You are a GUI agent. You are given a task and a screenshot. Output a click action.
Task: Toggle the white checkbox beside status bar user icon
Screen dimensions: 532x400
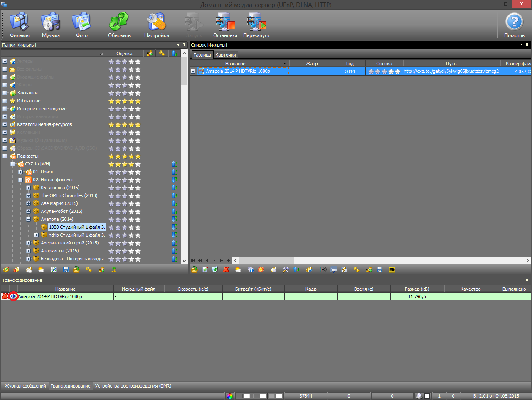coord(427,396)
